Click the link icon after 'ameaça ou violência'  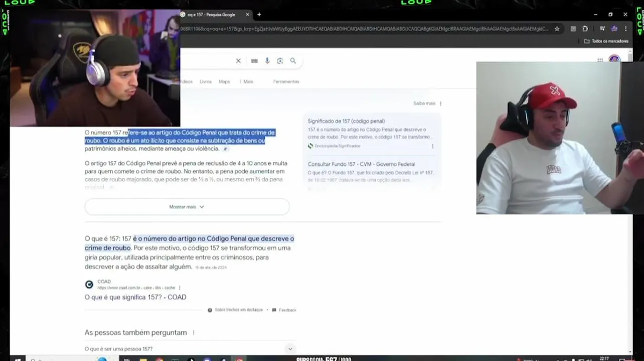click(x=226, y=149)
